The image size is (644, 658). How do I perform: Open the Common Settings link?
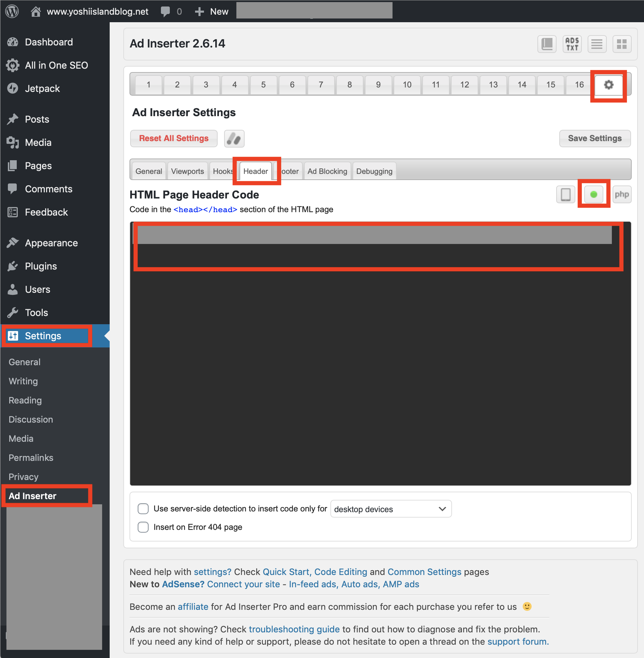click(424, 572)
